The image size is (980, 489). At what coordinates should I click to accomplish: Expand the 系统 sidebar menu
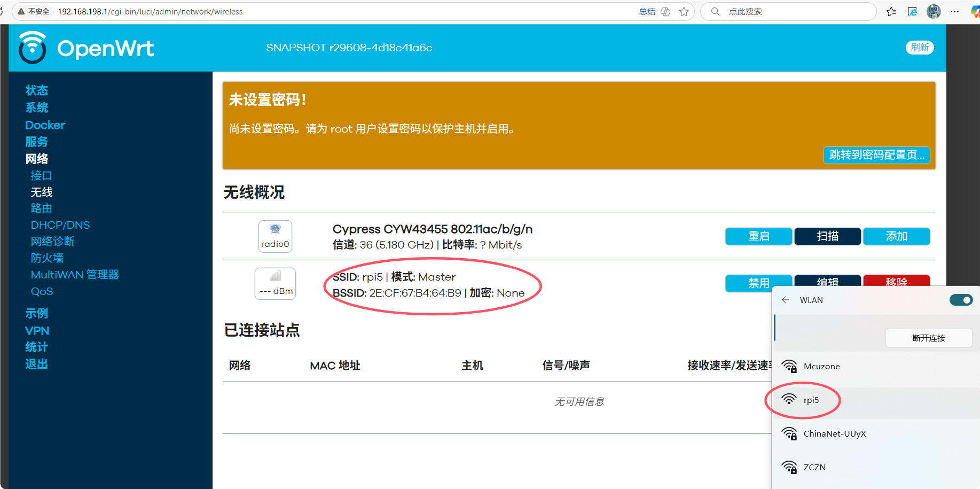tap(37, 107)
